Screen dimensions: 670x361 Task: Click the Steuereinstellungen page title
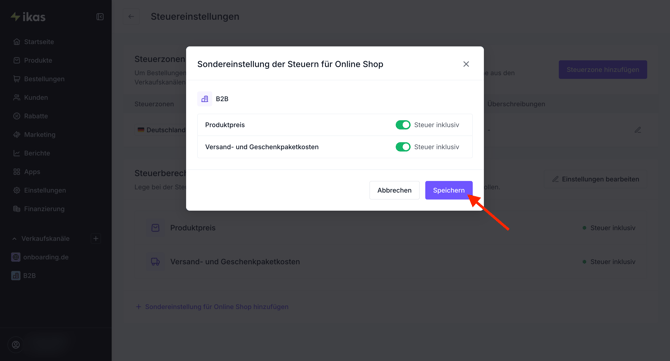195,17
